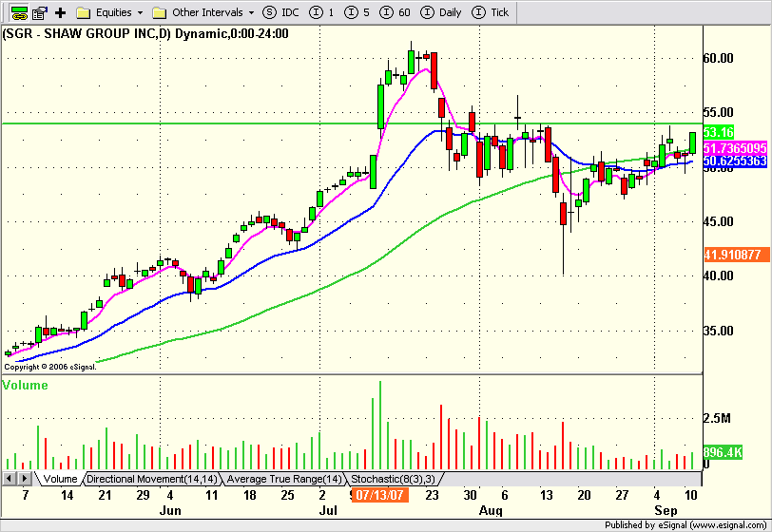Click the 55.00 price axis label

coord(719,113)
